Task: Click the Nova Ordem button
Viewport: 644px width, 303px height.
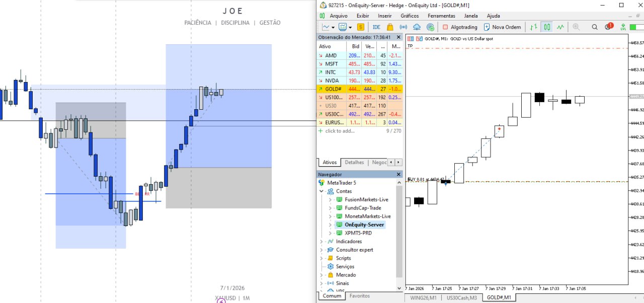Action: pos(502,27)
